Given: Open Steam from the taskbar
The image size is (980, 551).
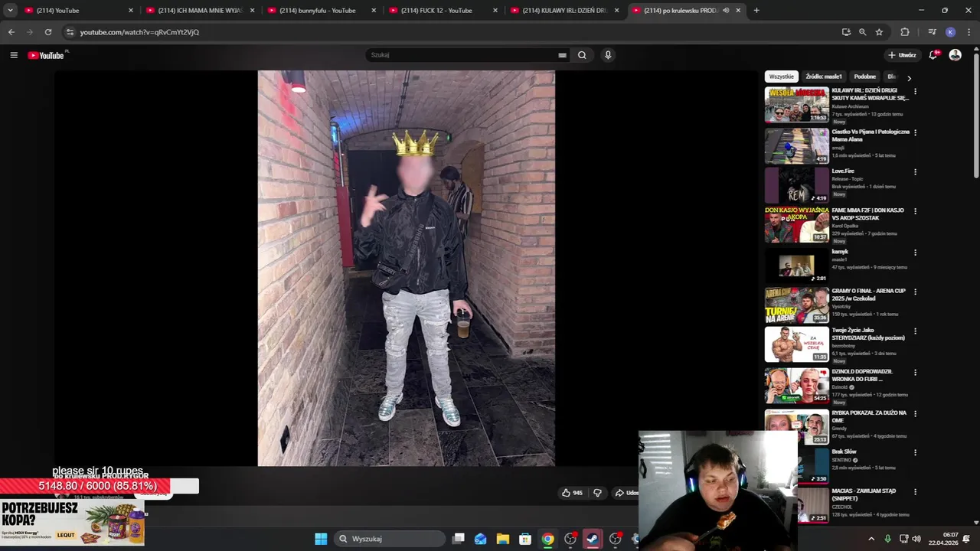Looking at the screenshot, I should (593, 539).
